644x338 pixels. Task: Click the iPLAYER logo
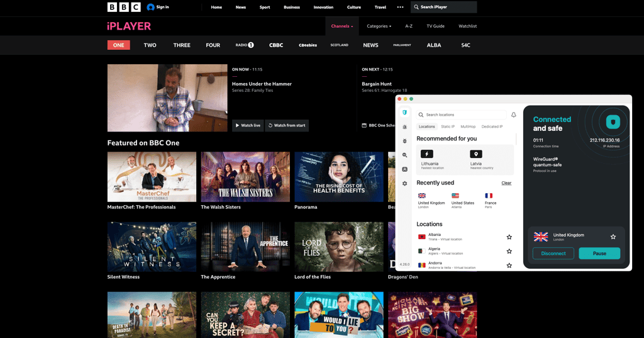(x=129, y=26)
